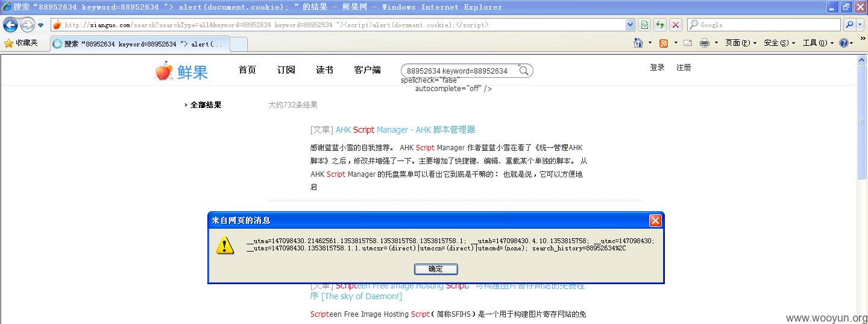
Task: Click the magnifier icon in site search box
Action: pos(524,71)
